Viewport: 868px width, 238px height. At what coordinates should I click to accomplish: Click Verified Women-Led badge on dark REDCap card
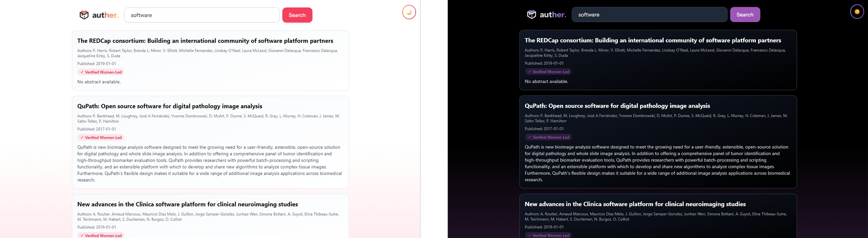(x=548, y=72)
